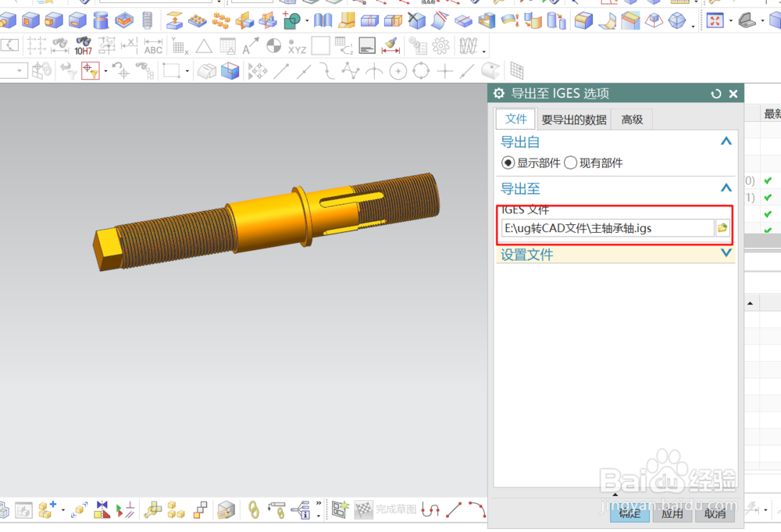Pick the Groove cylinder tool
This screenshot has height=532, width=781.
click(101, 20)
